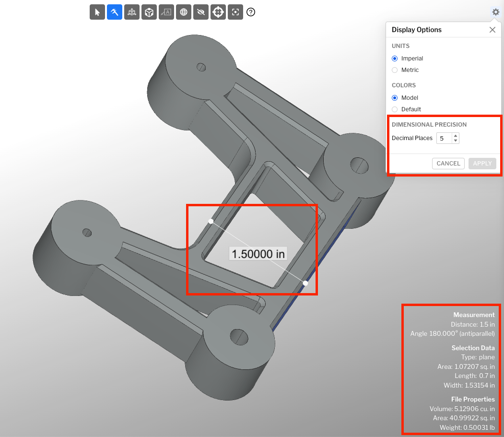Open the Help question mark

pos(251,12)
